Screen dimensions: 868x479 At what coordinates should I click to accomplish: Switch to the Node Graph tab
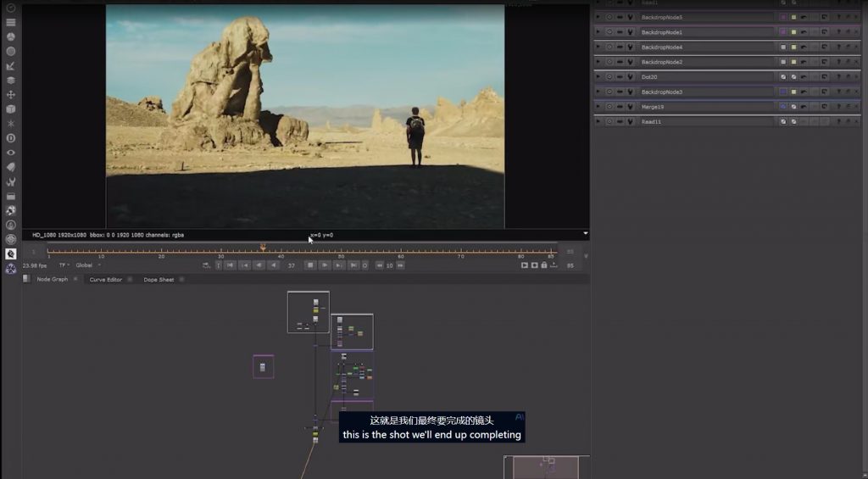coord(52,279)
